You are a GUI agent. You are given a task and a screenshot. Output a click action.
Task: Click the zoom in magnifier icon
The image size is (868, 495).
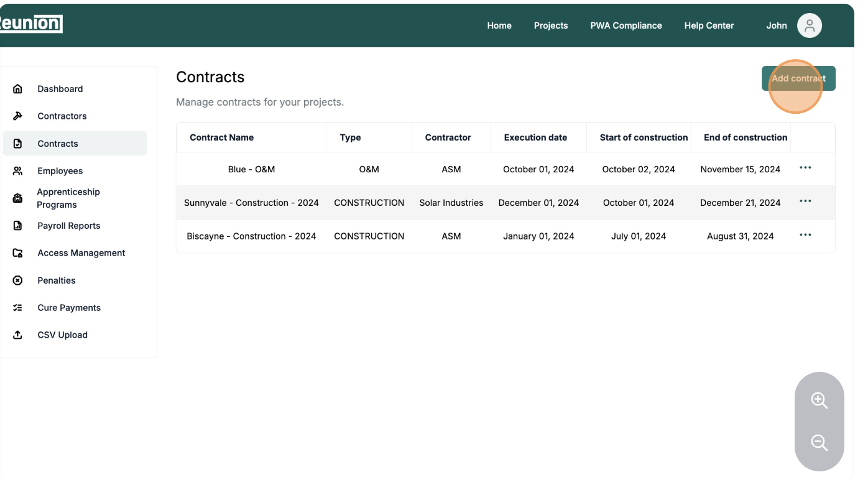[x=819, y=400]
